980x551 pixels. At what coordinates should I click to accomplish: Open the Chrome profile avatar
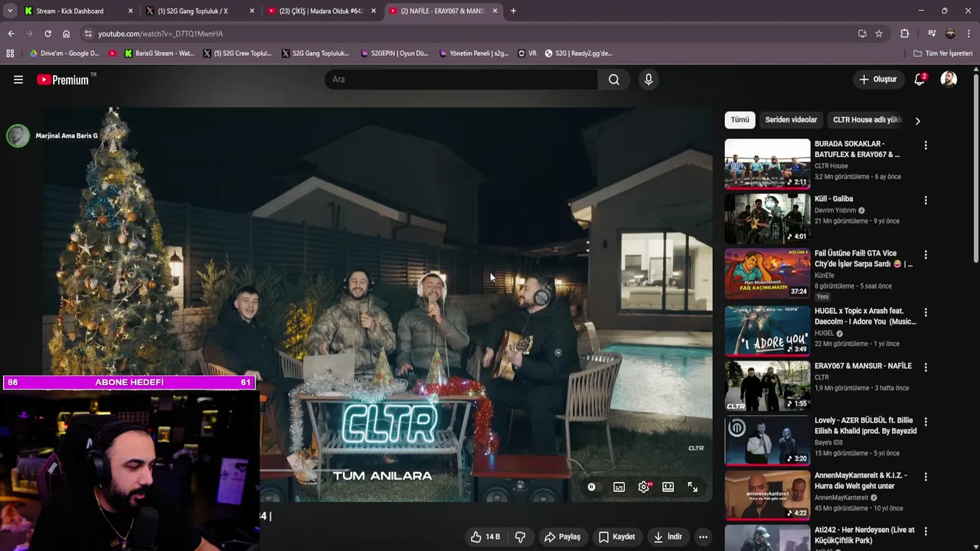pos(950,34)
